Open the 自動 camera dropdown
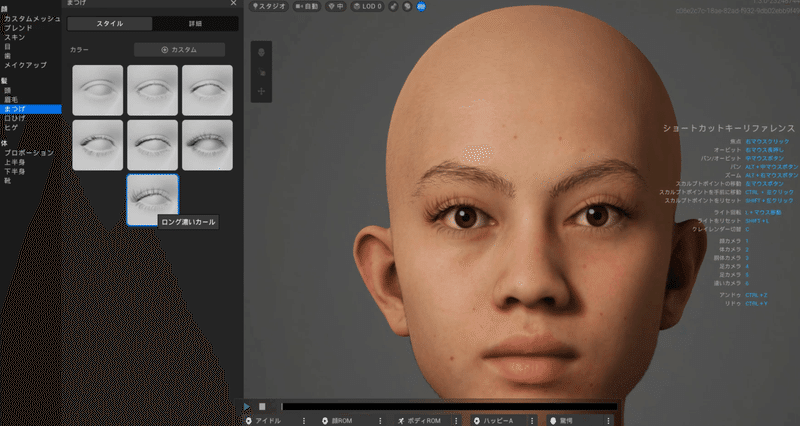Screen dimensions: 800x426 pyautogui.click(x=306, y=6)
